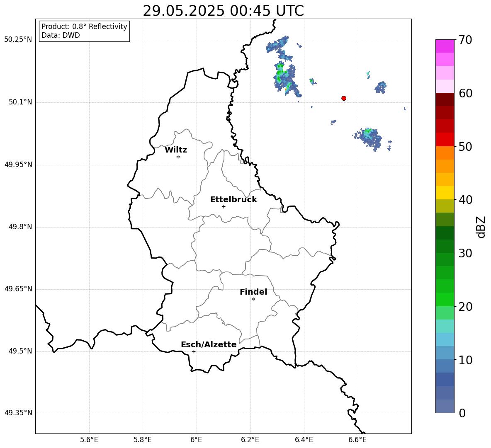Click the 50.25°N latitude label
The image size is (491, 448).
tap(18, 40)
